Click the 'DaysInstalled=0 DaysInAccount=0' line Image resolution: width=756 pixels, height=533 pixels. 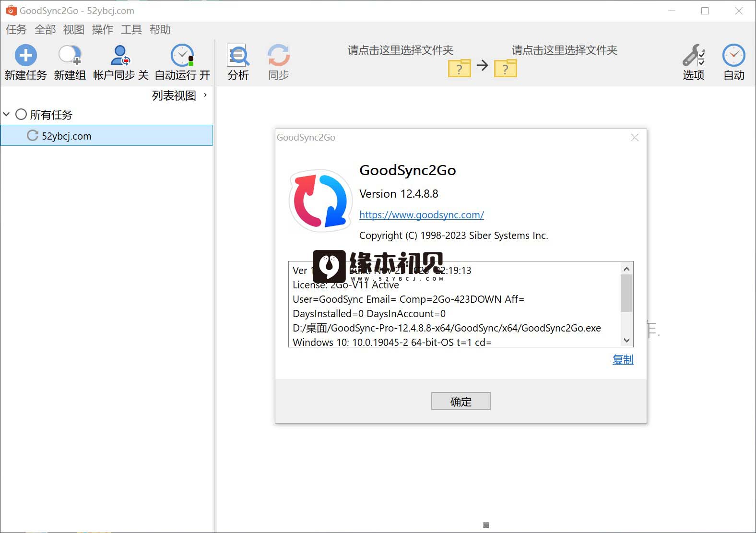pos(369,314)
